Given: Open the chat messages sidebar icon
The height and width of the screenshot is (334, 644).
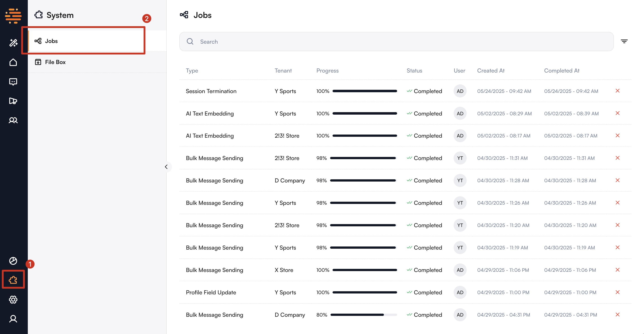Looking at the screenshot, I should tap(13, 82).
